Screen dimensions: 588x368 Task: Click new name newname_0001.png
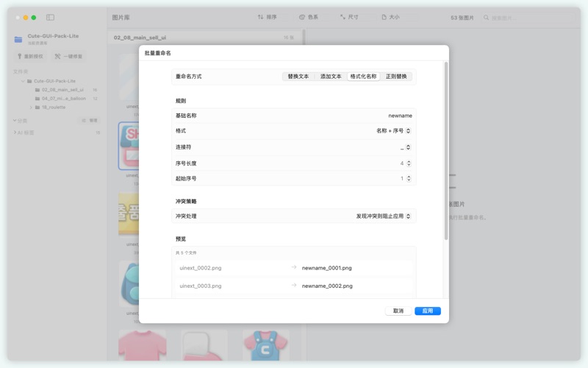(326, 268)
